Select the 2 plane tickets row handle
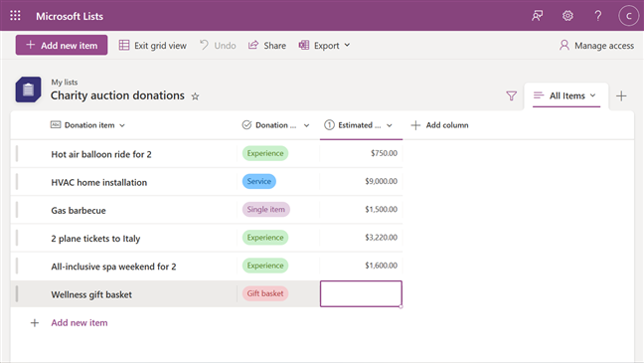This screenshot has width=644, height=363. [17, 238]
